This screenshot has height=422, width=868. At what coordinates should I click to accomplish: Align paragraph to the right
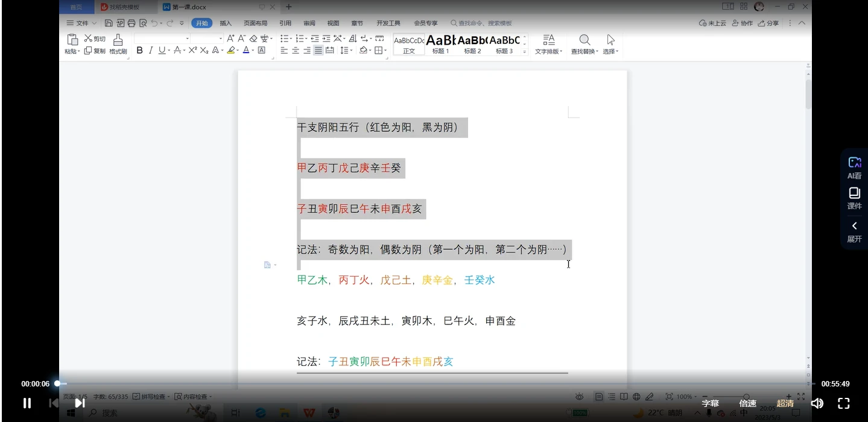pos(307,51)
